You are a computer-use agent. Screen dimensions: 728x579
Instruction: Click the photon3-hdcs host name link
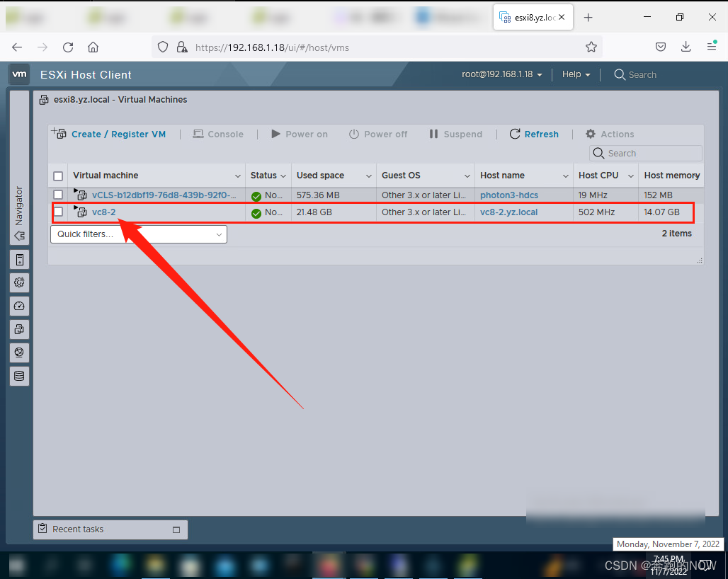coord(509,195)
